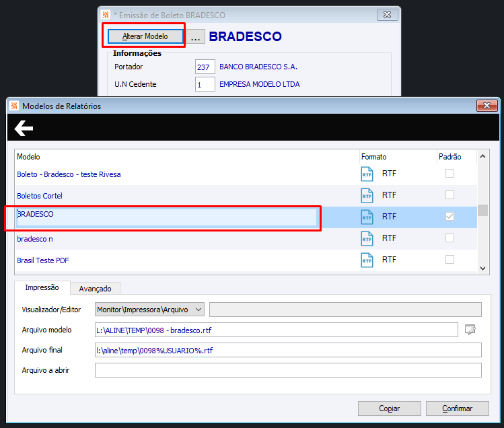This screenshot has width=504, height=428.
Task: Open the edit icon next to Arquivo modelo
Action: pos(470,330)
